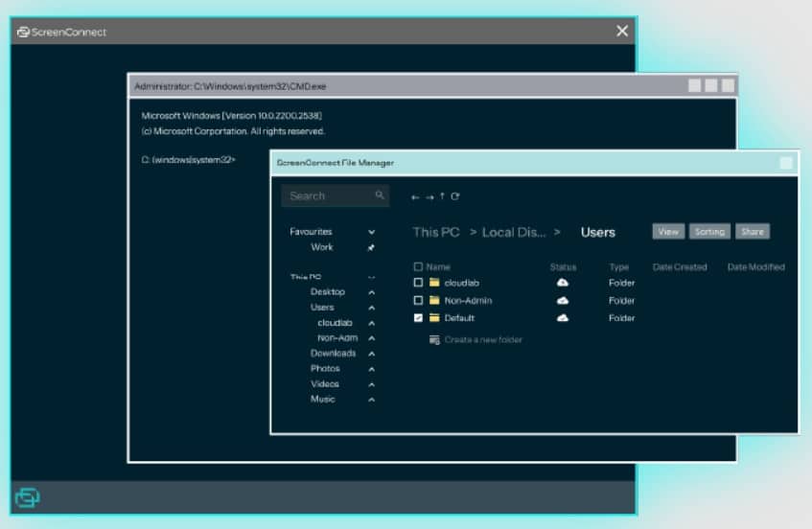Screen dimensions: 812x529
Task: Refresh the file list
Action: pos(454,196)
